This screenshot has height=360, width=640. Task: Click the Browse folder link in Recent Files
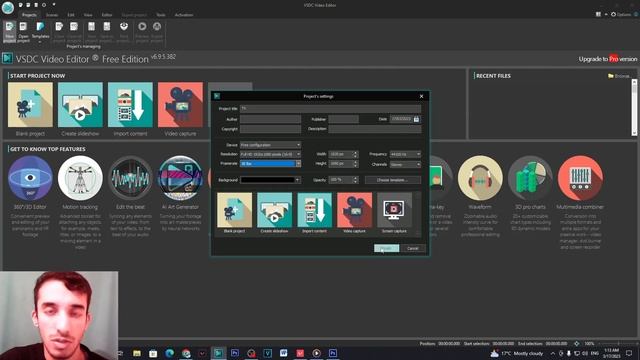coord(619,76)
